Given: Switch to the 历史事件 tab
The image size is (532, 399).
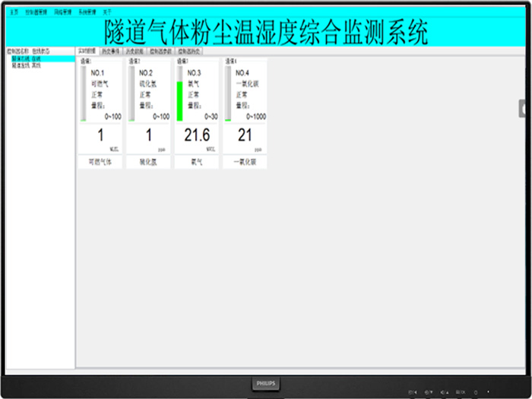Looking at the screenshot, I should 111,51.
